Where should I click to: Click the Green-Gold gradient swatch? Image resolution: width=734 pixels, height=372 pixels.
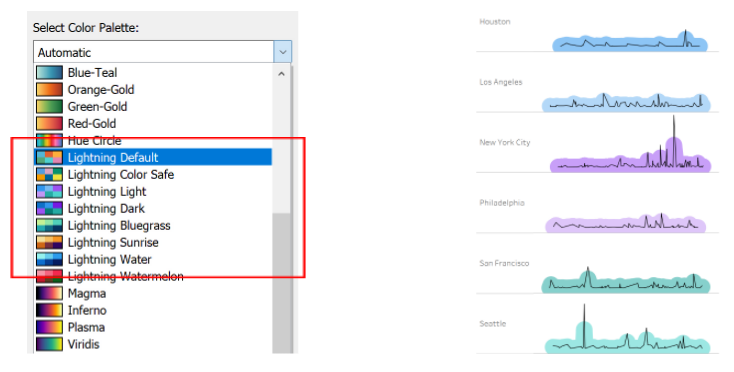coord(49,107)
